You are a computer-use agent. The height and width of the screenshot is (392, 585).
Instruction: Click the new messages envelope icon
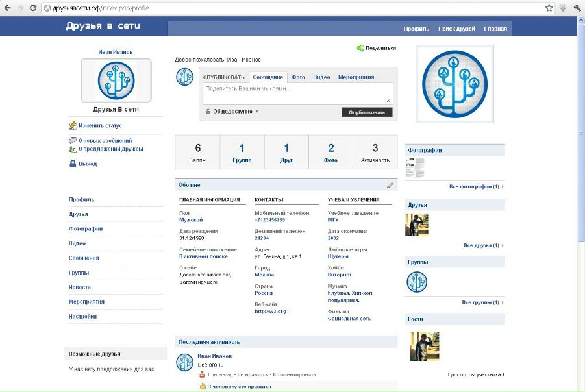[73, 140]
